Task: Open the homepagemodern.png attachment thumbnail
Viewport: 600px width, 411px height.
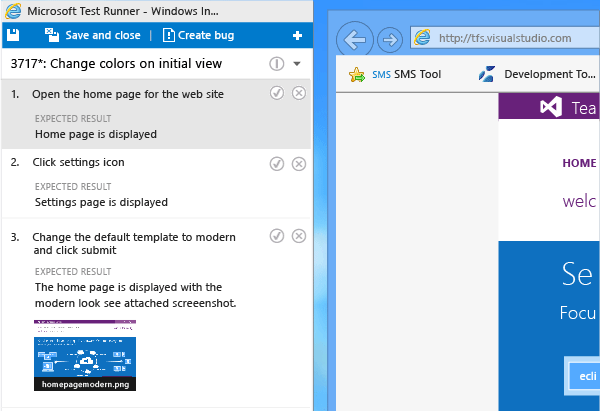Action: 85,355
